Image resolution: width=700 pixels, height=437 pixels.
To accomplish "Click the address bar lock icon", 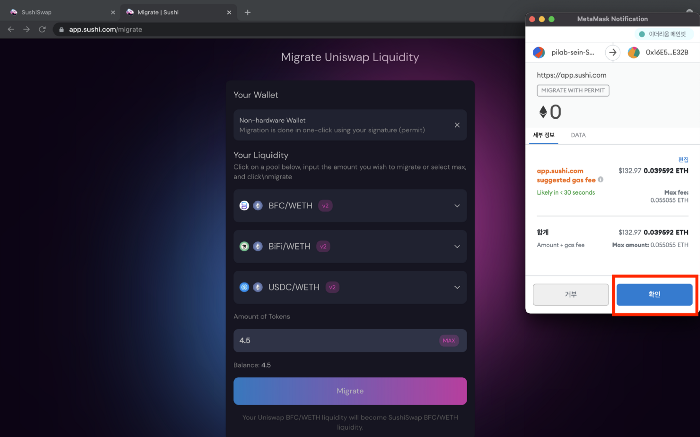I will pyautogui.click(x=59, y=30).
